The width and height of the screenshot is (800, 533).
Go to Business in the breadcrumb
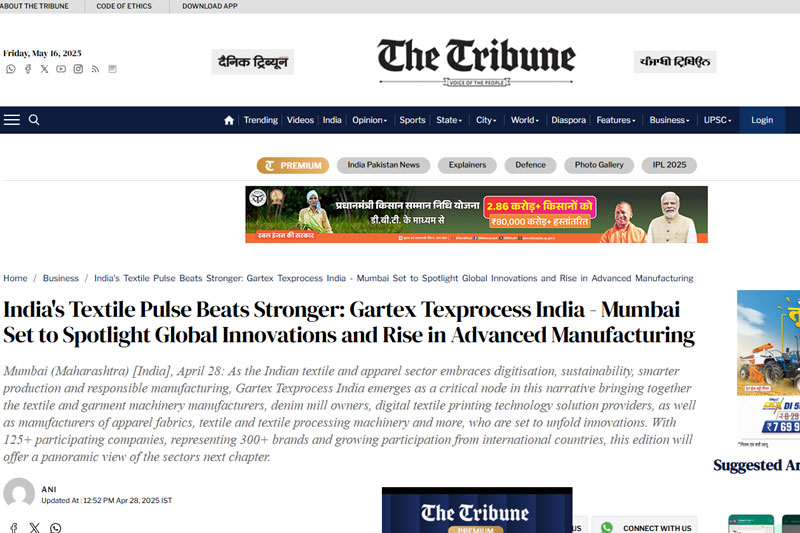pos(61,278)
